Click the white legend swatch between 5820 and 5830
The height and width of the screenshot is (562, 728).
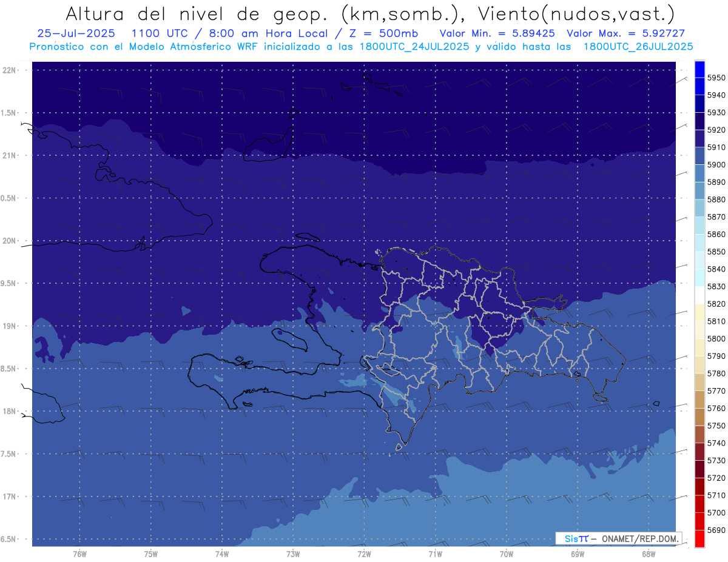point(699,295)
